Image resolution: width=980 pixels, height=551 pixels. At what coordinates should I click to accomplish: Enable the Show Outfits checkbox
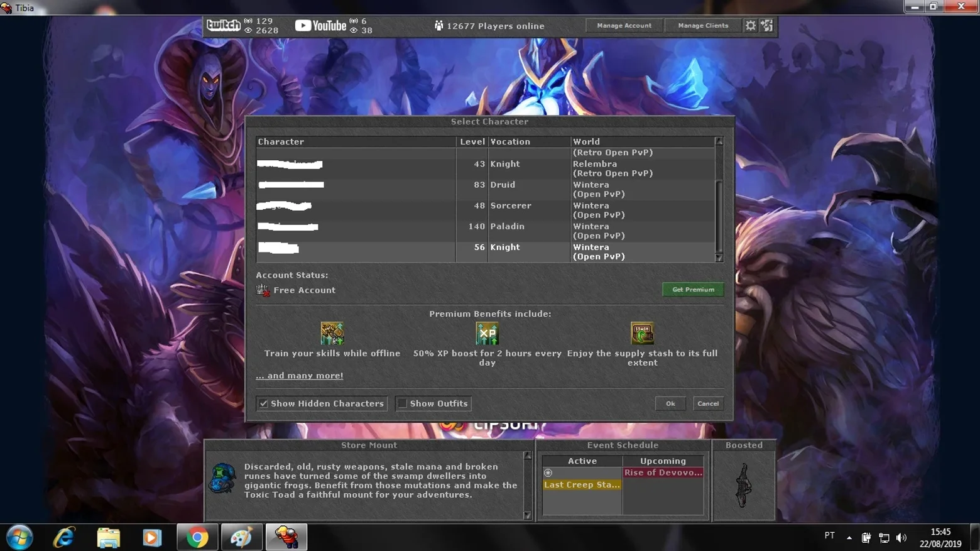point(402,403)
